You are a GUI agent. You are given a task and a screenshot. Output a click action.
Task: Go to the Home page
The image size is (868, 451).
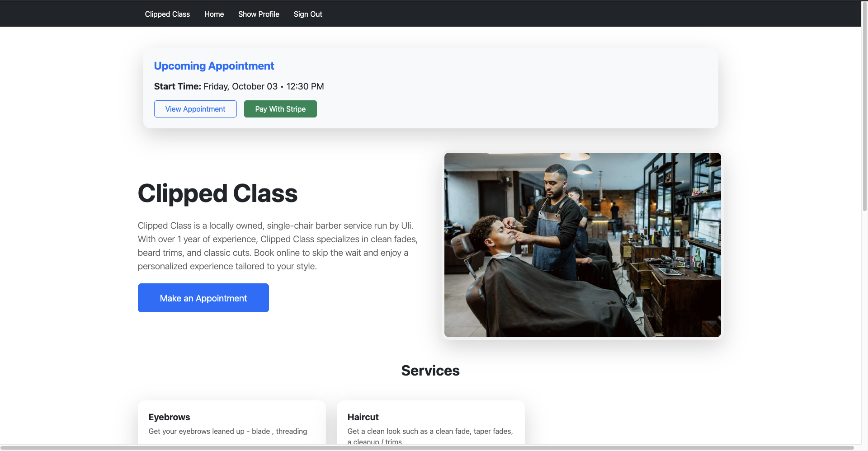coord(214,14)
